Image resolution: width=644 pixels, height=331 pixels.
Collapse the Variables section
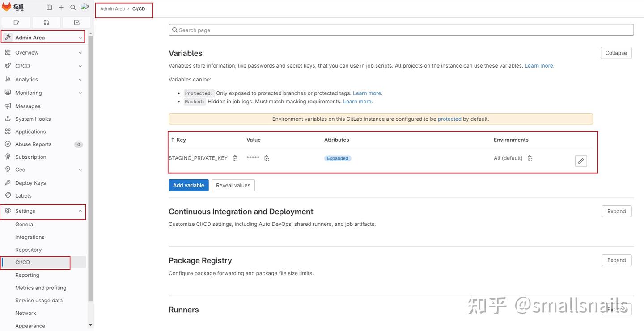[616, 53]
